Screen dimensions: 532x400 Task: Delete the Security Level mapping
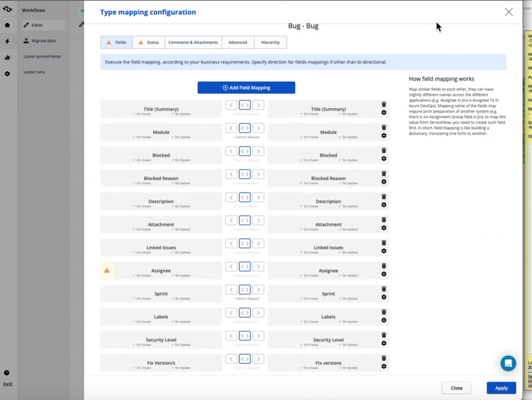coord(384,335)
